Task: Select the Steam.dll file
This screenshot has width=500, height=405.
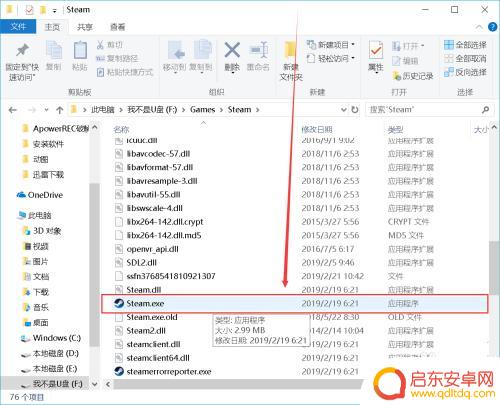Action: tap(144, 290)
